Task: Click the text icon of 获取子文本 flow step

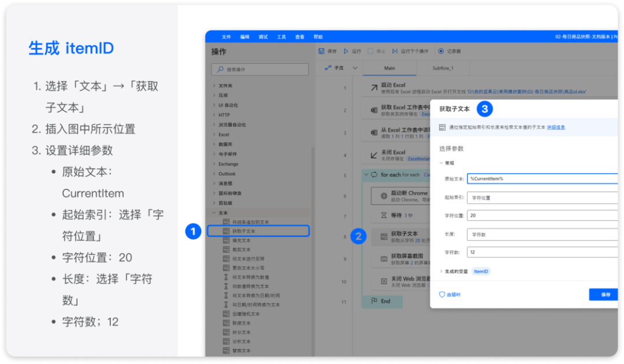Action: click(x=384, y=236)
